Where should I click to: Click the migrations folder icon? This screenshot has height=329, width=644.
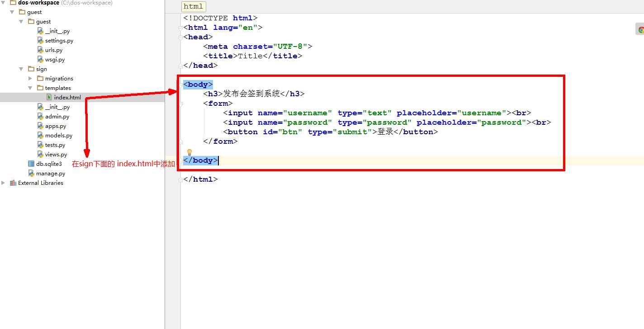(x=40, y=79)
